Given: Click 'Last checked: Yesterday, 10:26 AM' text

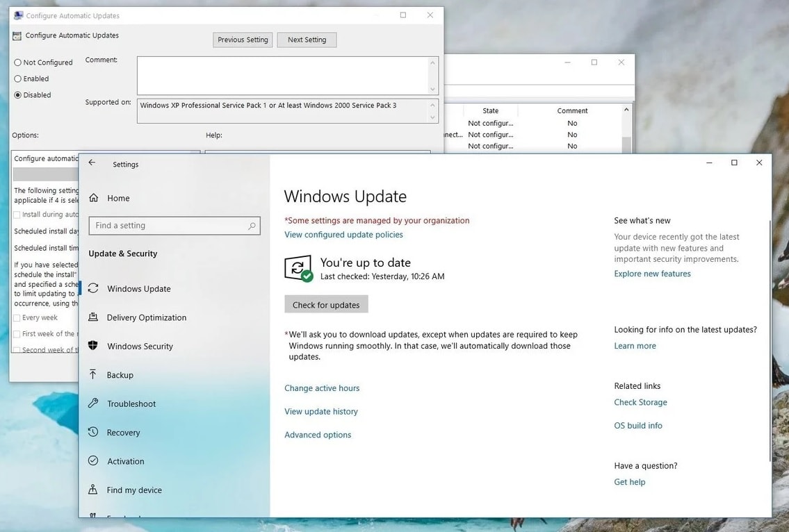Looking at the screenshot, I should tap(382, 276).
